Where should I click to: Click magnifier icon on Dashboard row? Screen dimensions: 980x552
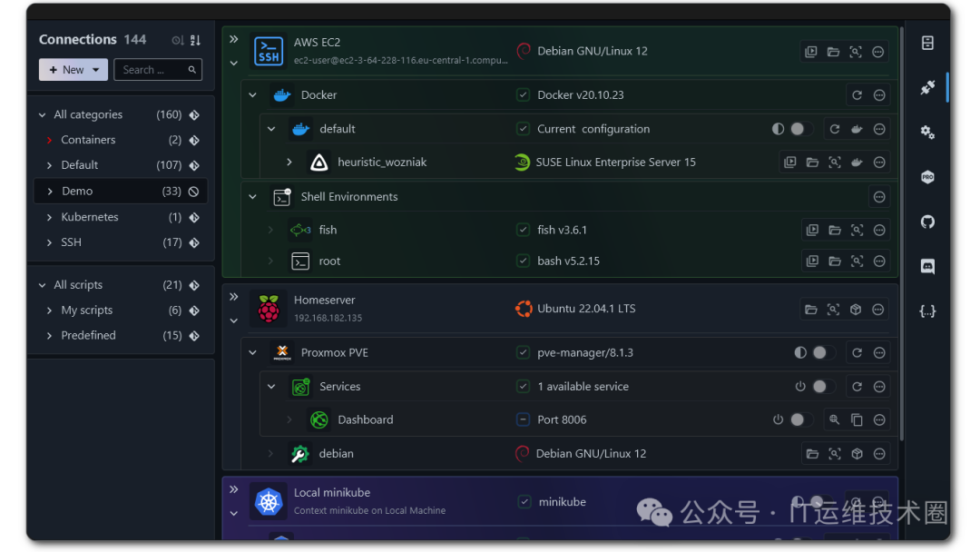point(835,420)
